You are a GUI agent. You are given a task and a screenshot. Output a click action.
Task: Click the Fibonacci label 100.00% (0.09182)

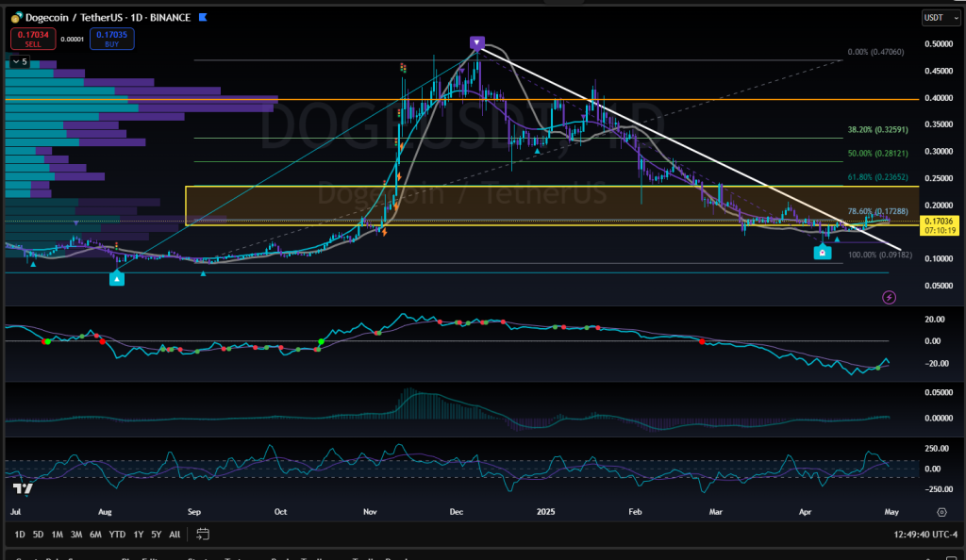(x=880, y=255)
